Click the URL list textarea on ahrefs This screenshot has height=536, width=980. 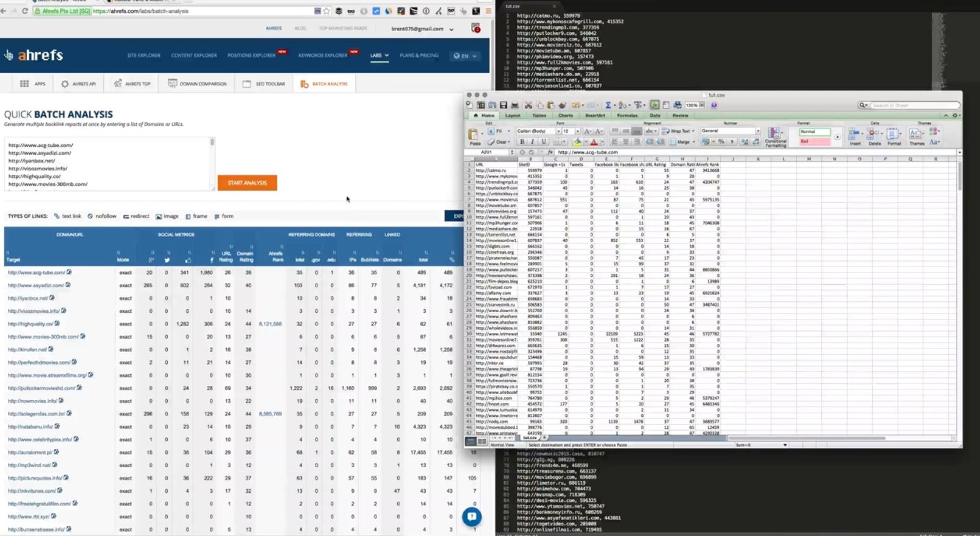109,164
